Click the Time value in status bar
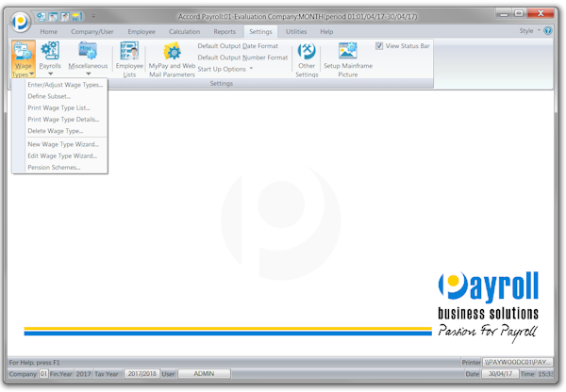The height and width of the screenshot is (392, 566). [545, 374]
